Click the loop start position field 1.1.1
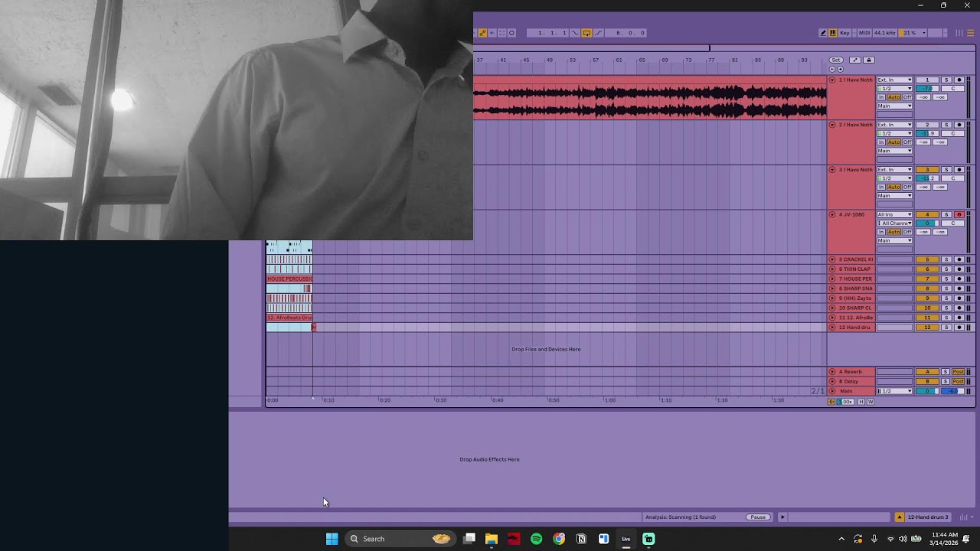The width and height of the screenshot is (980, 551). coord(547,33)
